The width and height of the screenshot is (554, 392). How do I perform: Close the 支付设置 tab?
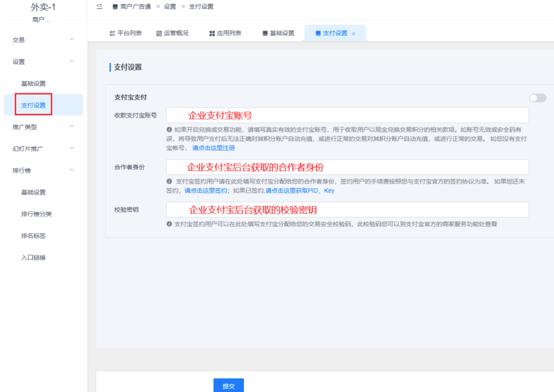pyautogui.click(x=354, y=34)
